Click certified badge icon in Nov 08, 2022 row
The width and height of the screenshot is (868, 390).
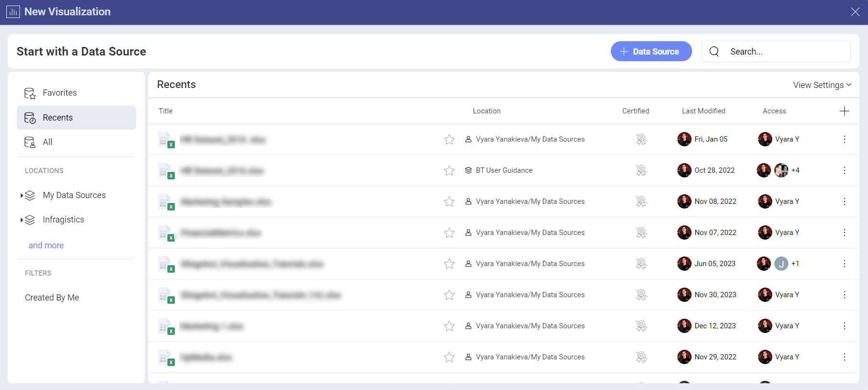pos(641,201)
